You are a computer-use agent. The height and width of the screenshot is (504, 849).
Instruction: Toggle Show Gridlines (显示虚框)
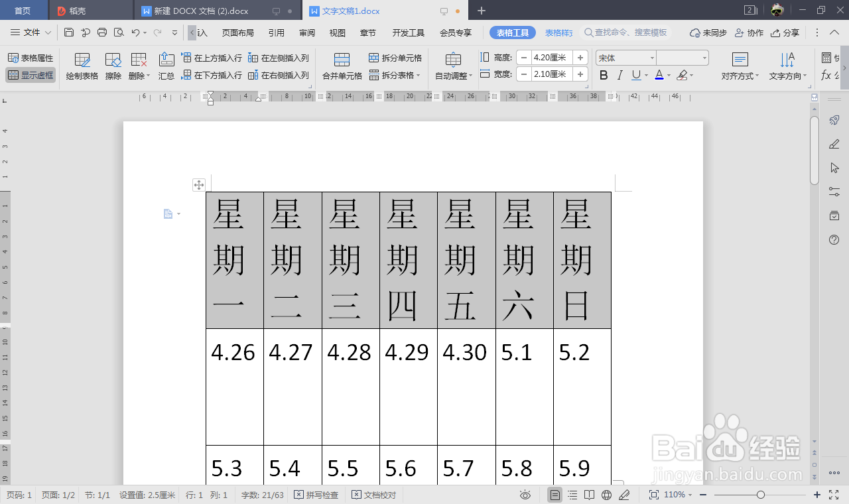coord(31,76)
